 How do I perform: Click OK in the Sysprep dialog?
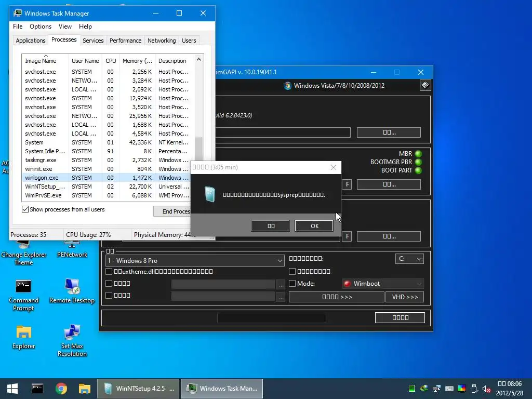(314, 226)
